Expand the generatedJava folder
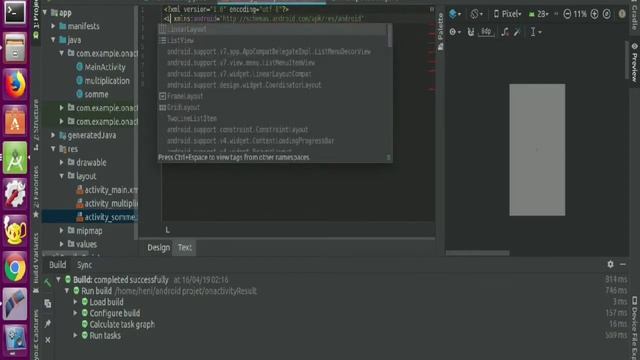Screen dimensions: 640x360 click(53, 135)
